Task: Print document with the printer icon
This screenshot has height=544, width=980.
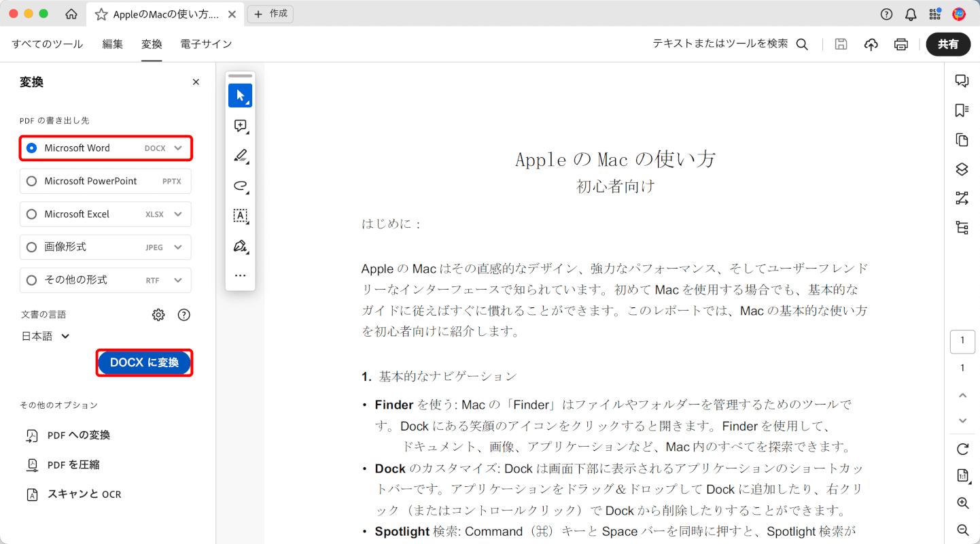Action: [x=901, y=44]
